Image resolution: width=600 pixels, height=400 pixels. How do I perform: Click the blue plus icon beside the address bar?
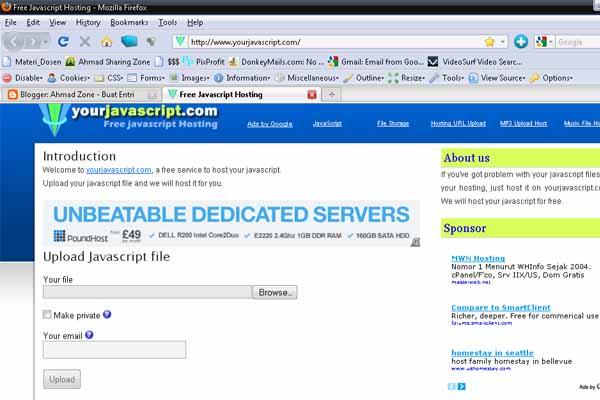pyautogui.click(x=521, y=41)
